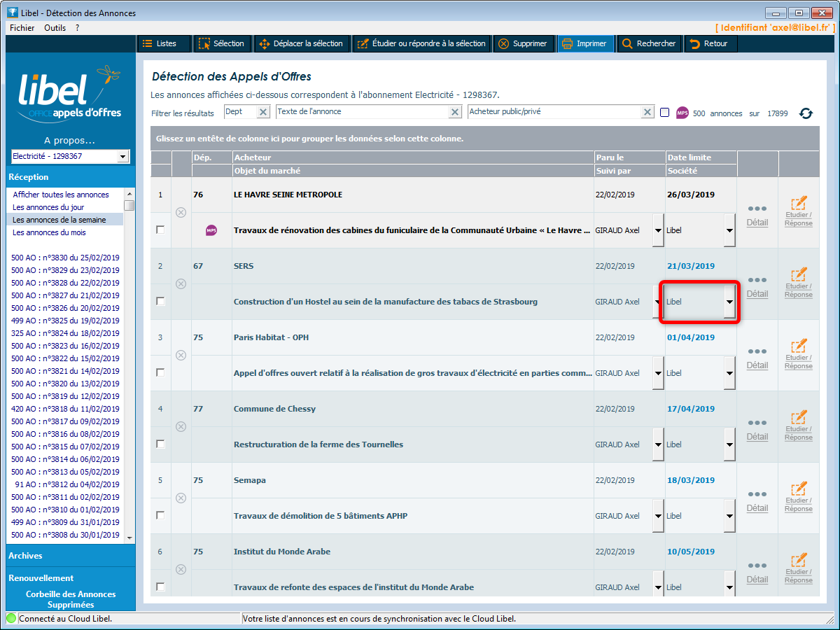Click the A propos... link
Viewport: 840px width, 630px height.
coord(69,140)
